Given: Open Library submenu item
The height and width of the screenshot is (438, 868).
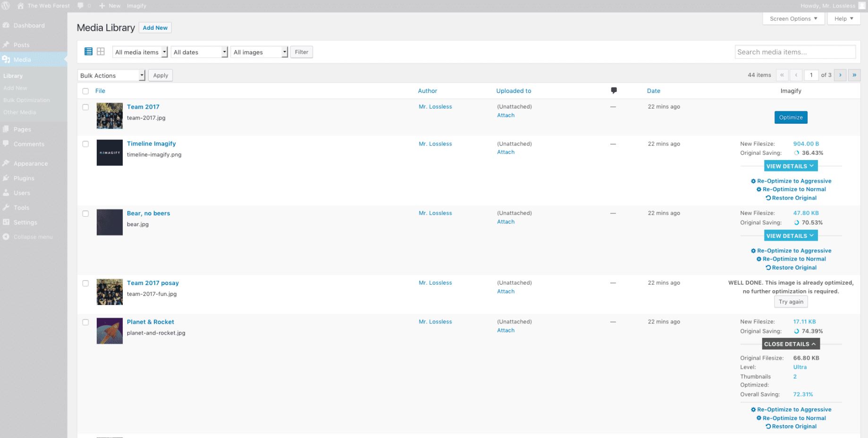Looking at the screenshot, I should [x=13, y=76].
